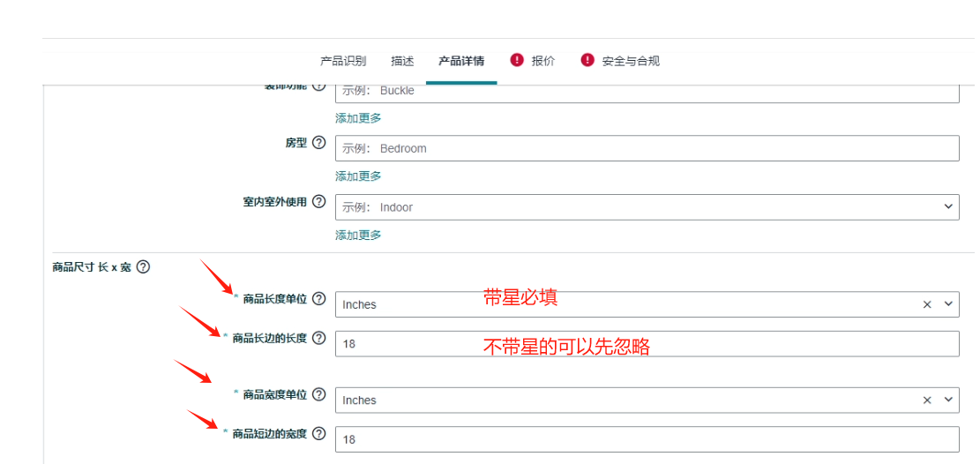Viewport: 980px width, 464px height.
Task: Click 添加更多 under the 装饰功能 field
Action: pyautogui.click(x=358, y=117)
